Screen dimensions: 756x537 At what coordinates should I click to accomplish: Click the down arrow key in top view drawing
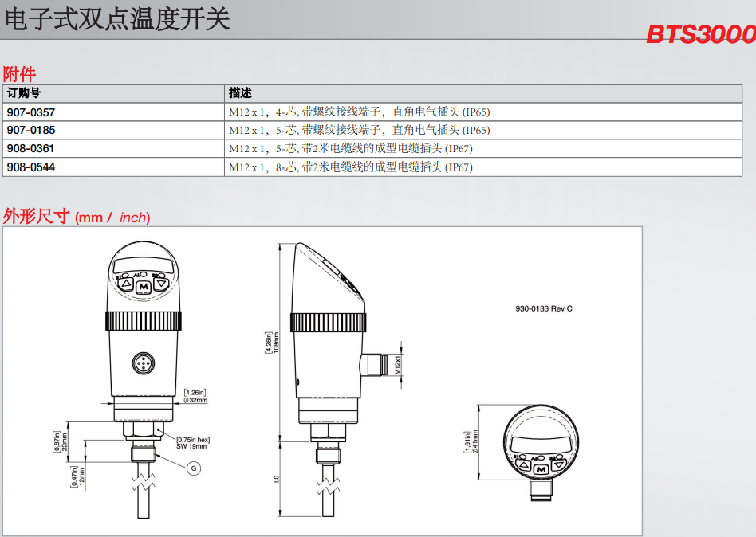(558, 465)
